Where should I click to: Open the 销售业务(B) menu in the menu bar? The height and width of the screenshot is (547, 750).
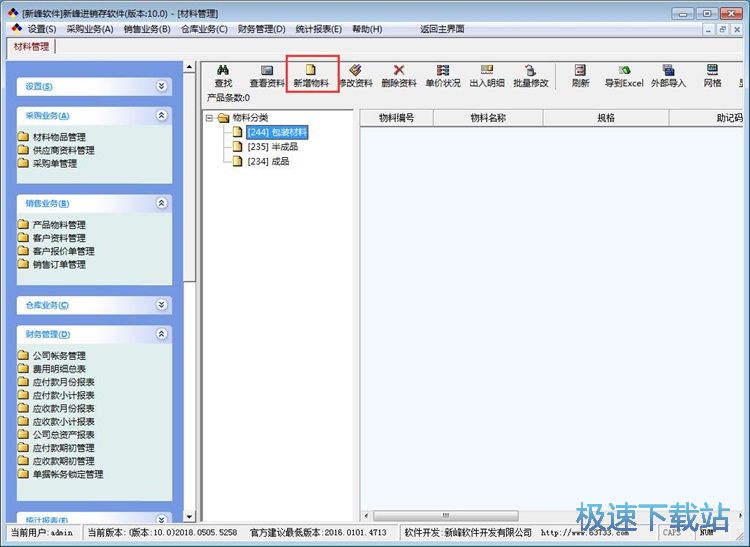click(147, 29)
